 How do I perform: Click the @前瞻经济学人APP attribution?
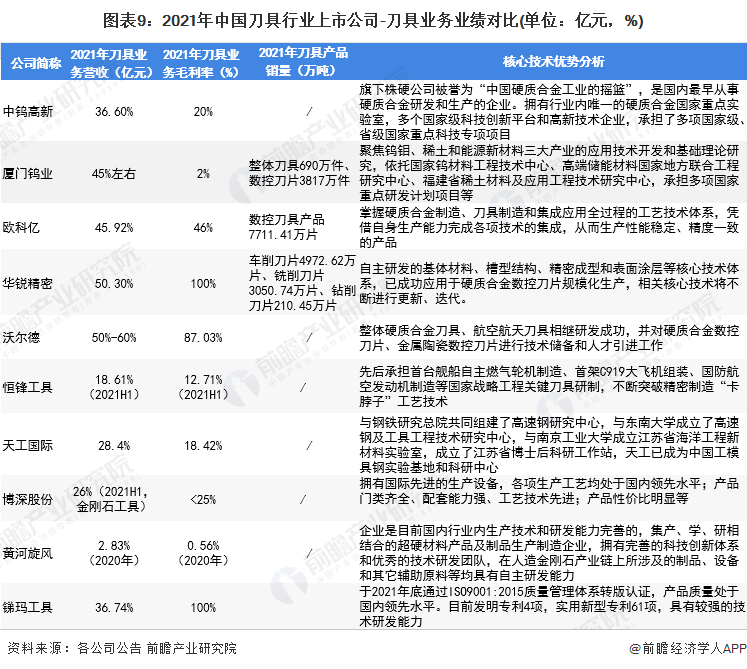[687, 648]
